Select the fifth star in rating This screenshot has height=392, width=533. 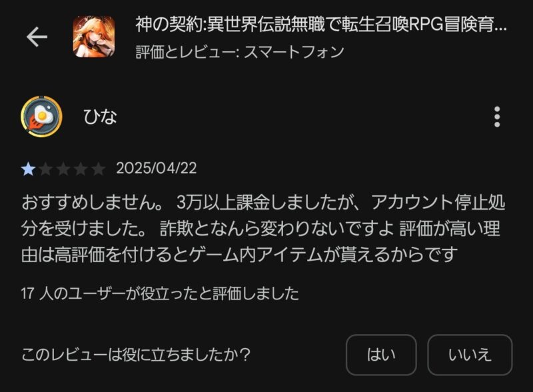[x=99, y=169]
